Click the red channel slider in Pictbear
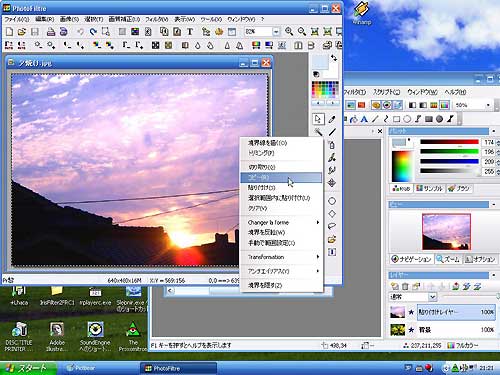The height and width of the screenshot is (375, 500). [449, 142]
